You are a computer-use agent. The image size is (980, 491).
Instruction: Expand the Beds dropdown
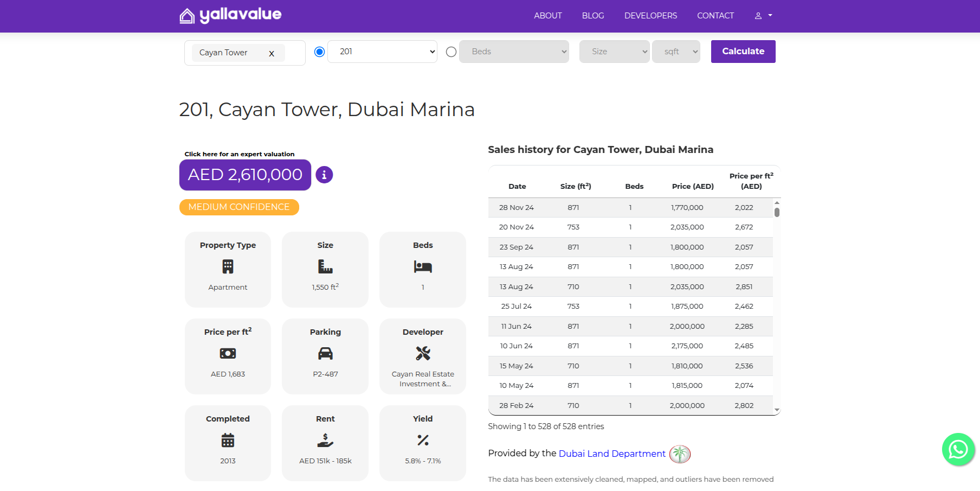click(514, 52)
